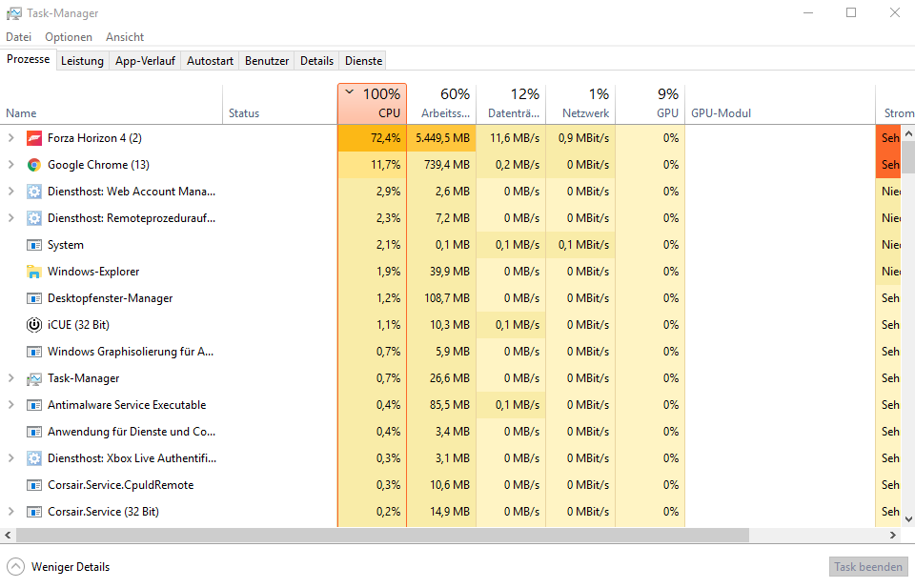Expand the Corsair.Service (32 Bit) row
915x588 pixels.
point(10,512)
